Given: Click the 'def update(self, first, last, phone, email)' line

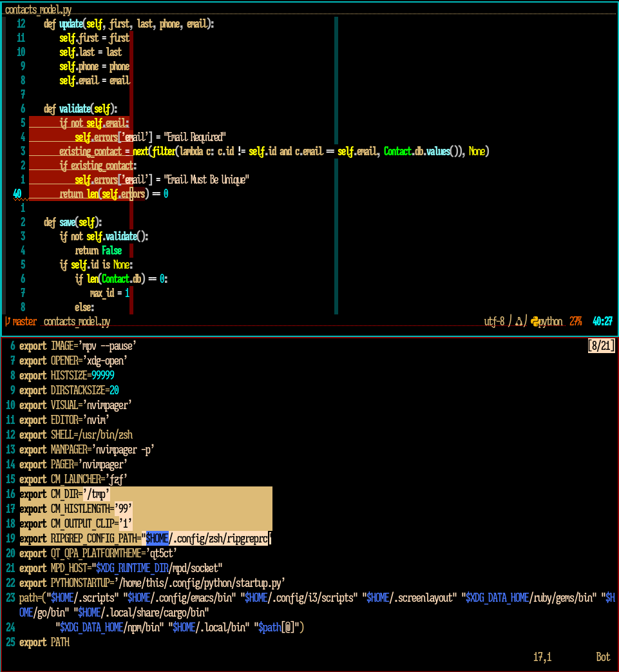Looking at the screenshot, I should coord(129,24).
